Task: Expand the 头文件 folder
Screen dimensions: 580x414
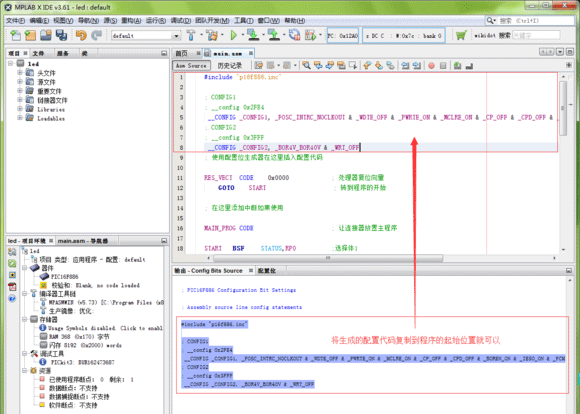Action: coord(20,73)
